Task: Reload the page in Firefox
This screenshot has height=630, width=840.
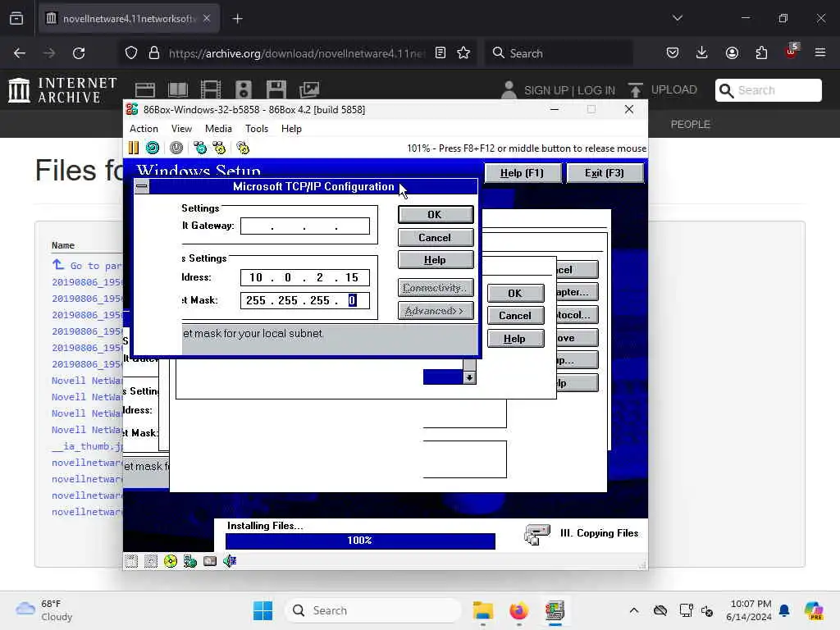Action: [x=79, y=53]
